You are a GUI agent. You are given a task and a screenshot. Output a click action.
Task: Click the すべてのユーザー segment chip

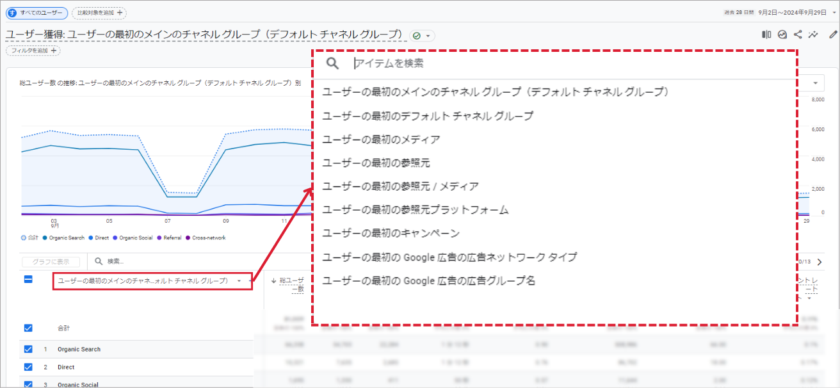(x=37, y=12)
